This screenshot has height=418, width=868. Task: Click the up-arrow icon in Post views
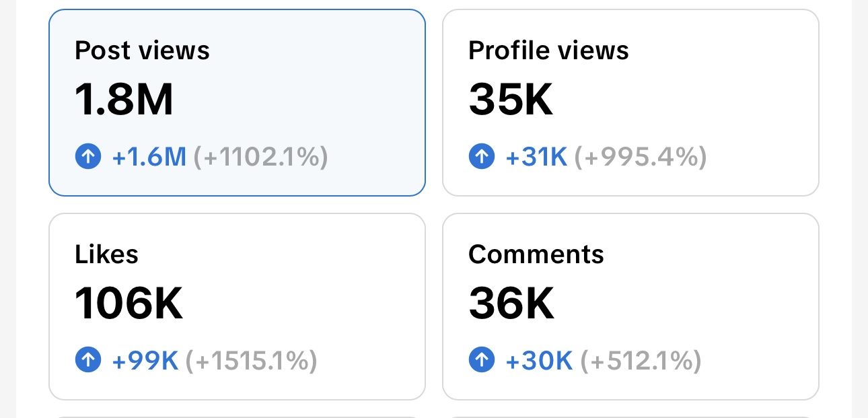pyautogui.click(x=88, y=157)
